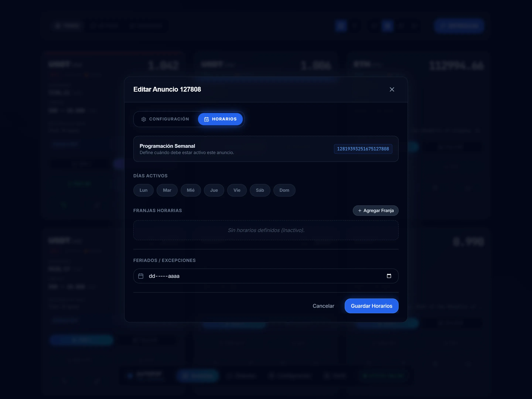This screenshot has width=532, height=399.
Task: Enable Mar in active days
Action: coord(167,190)
